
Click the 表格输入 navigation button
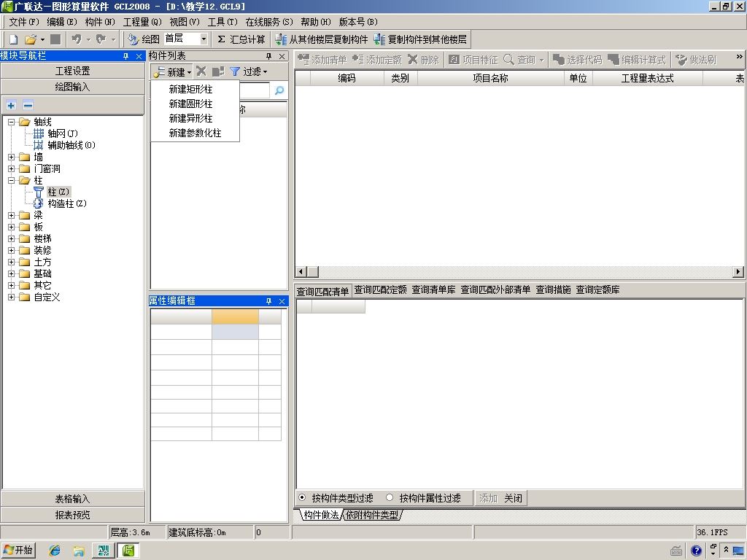click(72, 499)
